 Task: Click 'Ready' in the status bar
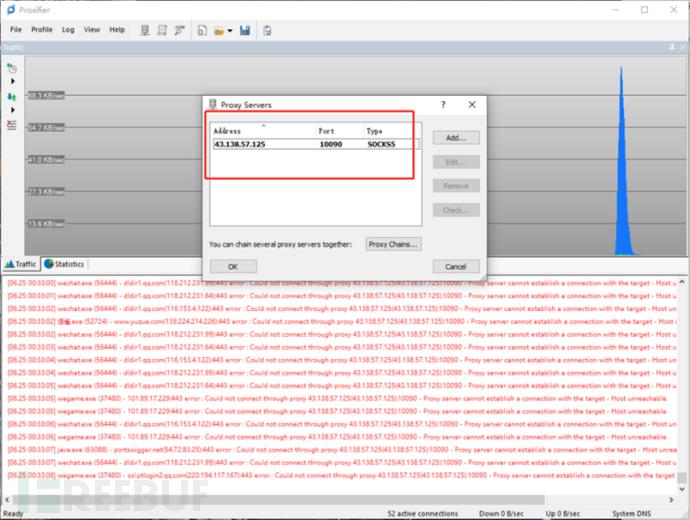point(13,513)
